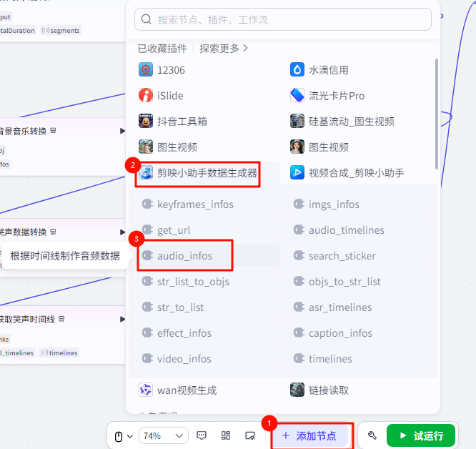Select the audio_infos tool entry
Viewport: 476px width, 449px height.
coord(184,256)
